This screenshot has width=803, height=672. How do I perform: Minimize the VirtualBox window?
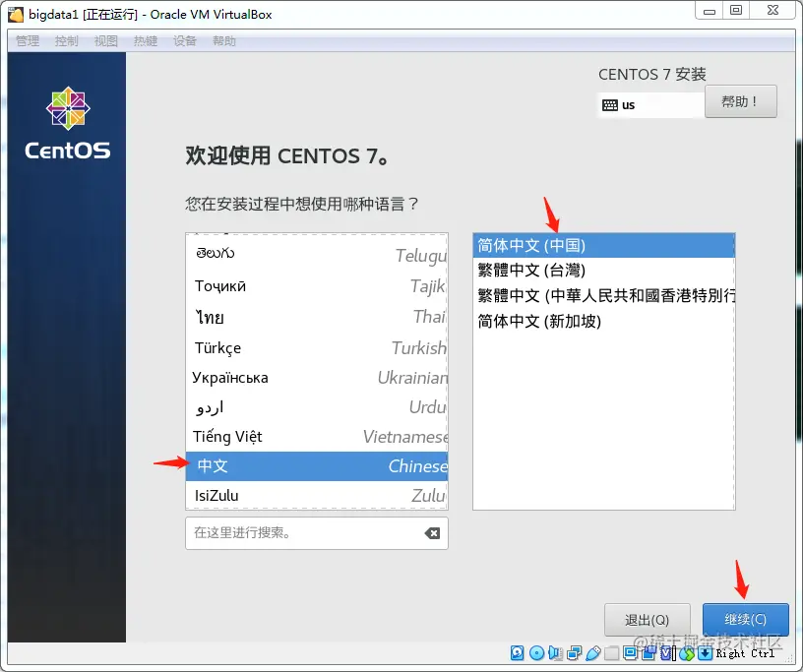710,11
